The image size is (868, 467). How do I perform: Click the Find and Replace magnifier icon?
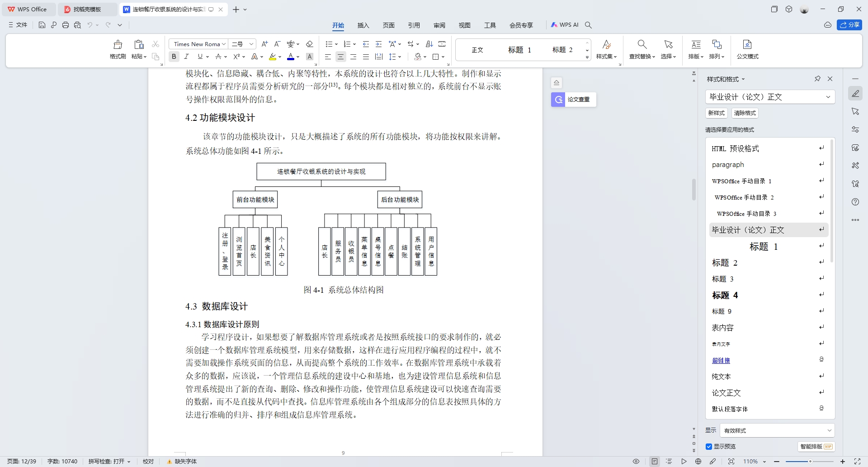[x=642, y=44]
